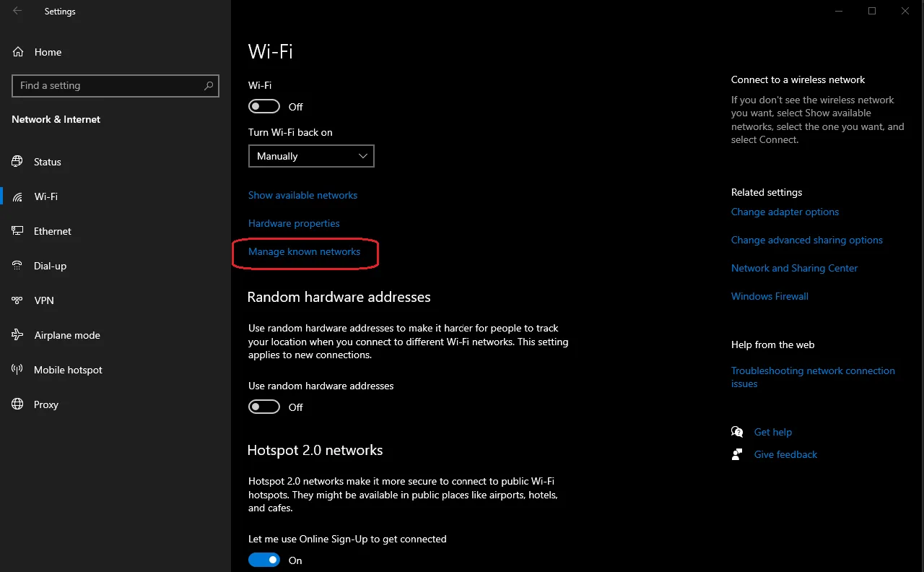Open Manage known networks
This screenshot has width=924, height=572.
pos(304,251)
